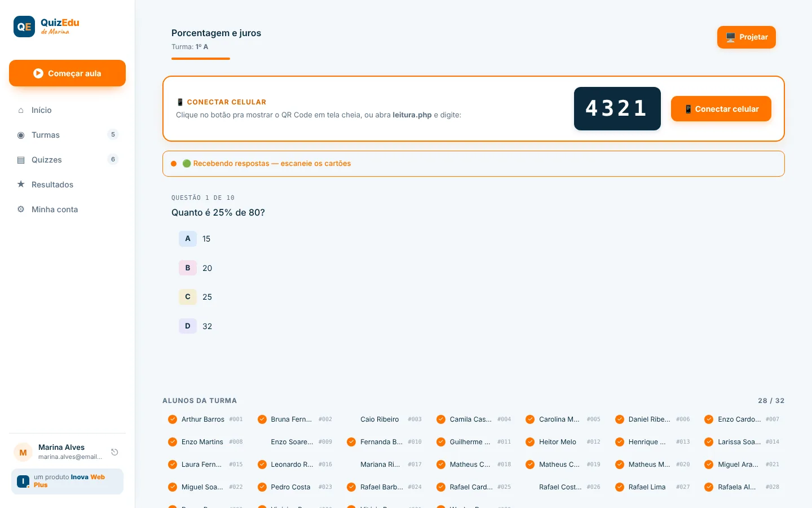This screenshot has height=508, width=812.
Task: Open Minha conta settings
Action: point(67,209)
